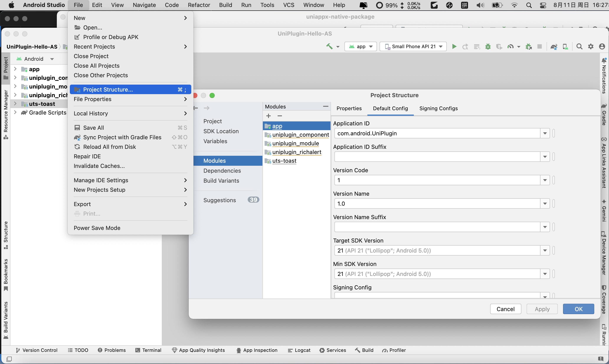Click the green Debug app bug icon

[x=488, y=46]
